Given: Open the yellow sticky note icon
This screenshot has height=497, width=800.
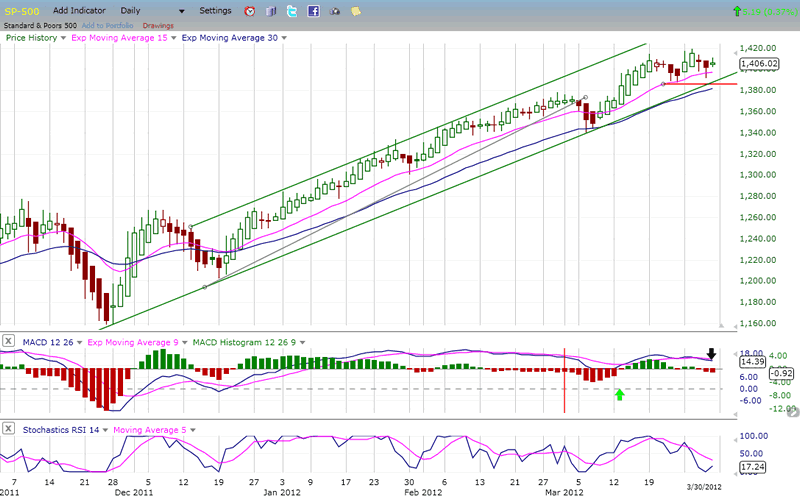Looking at the screenshot, I should click(356, 11).
